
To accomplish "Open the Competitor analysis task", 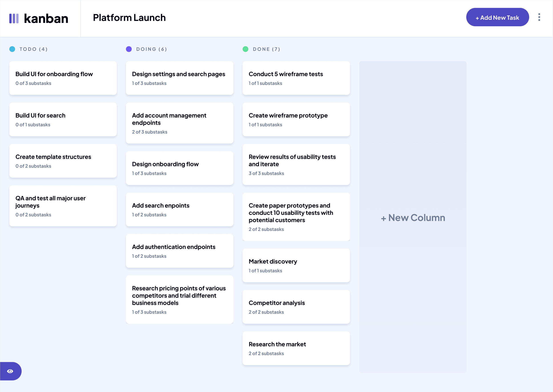I will [x=296, y=307].
